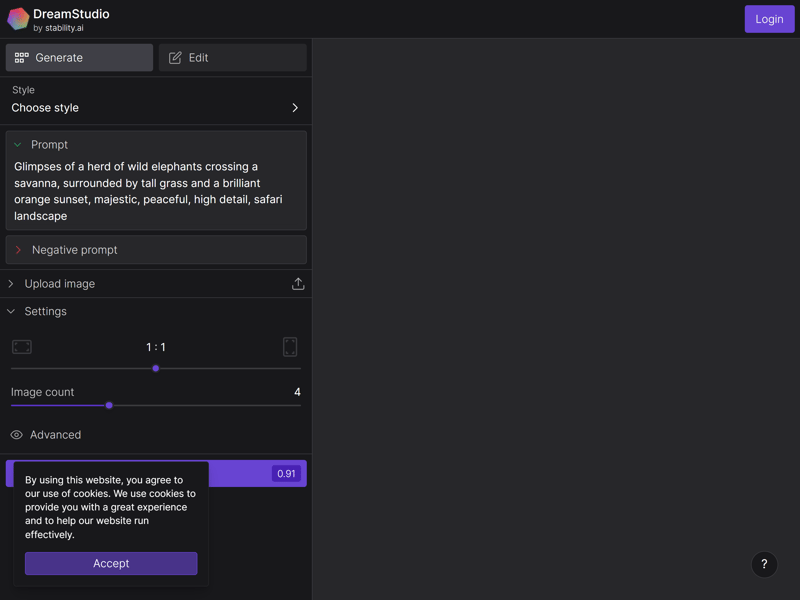Screen dimensions: 800x600
Task: Click into the prompt text field
Action: [x=156, y=191]
